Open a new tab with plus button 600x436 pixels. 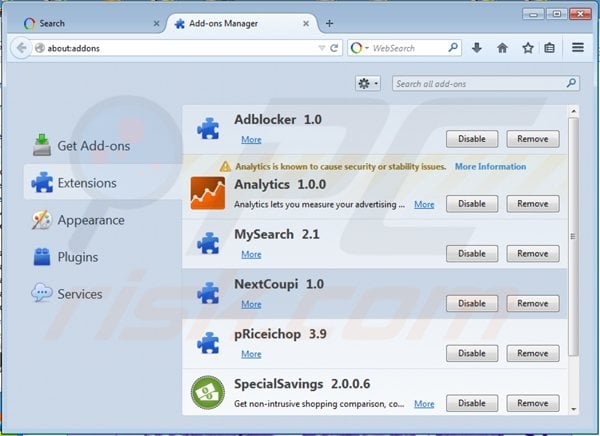tap(329, 23)
